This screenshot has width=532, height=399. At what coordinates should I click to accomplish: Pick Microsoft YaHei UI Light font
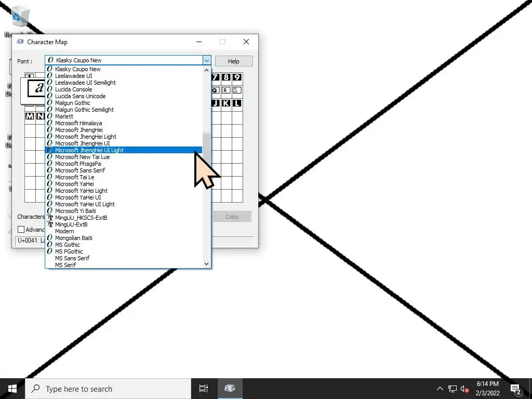(x=124, y=204)
